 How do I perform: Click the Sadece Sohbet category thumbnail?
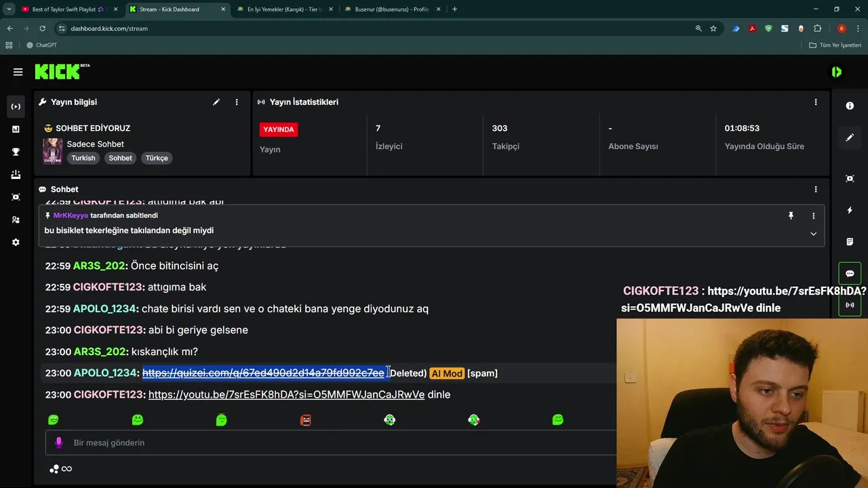[x=53, y=151]
